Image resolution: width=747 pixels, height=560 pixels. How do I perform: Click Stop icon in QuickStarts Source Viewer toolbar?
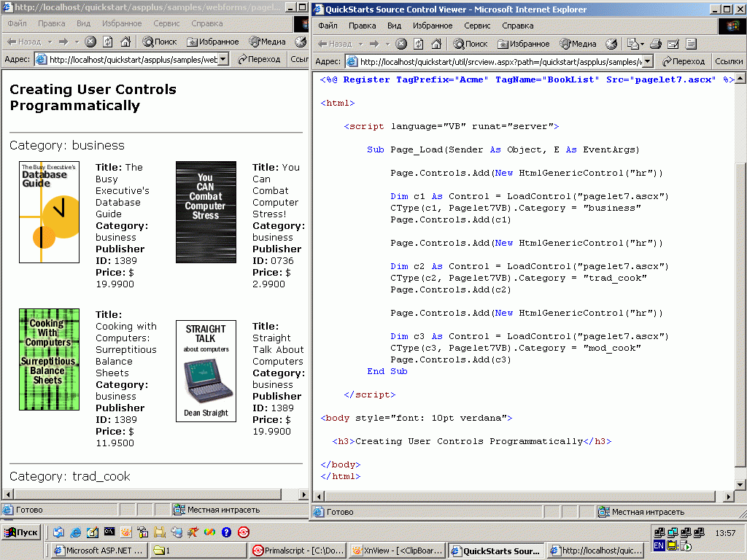[x=403, y=44]
